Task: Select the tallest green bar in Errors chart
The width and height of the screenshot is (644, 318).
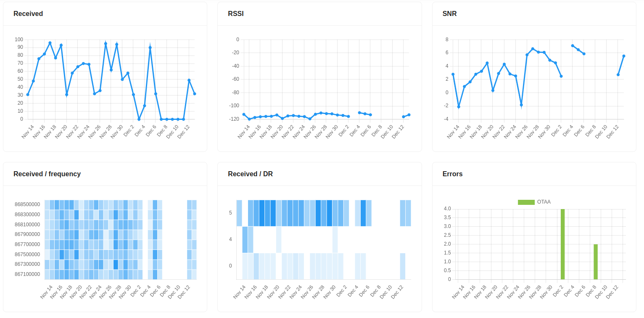Action: 562,244
